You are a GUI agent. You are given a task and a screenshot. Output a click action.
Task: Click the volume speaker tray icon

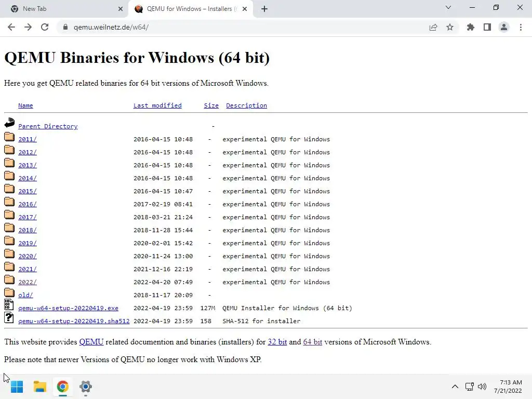[482, 387]
